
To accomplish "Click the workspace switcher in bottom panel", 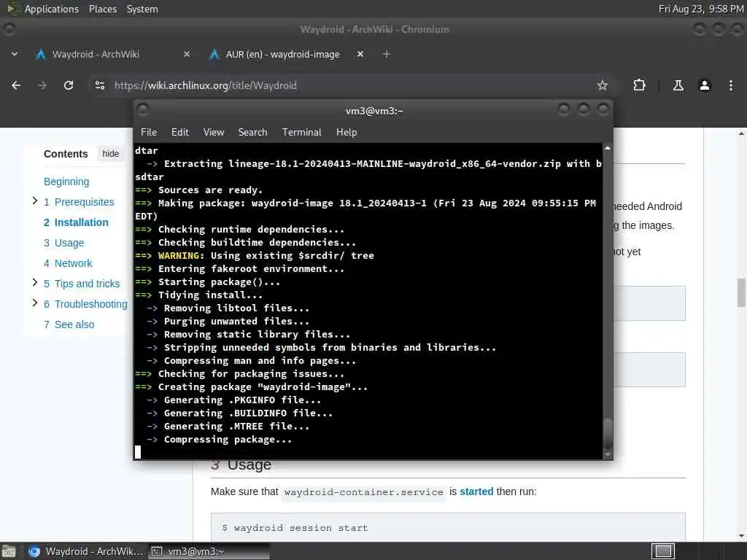I will pos(662,551).
